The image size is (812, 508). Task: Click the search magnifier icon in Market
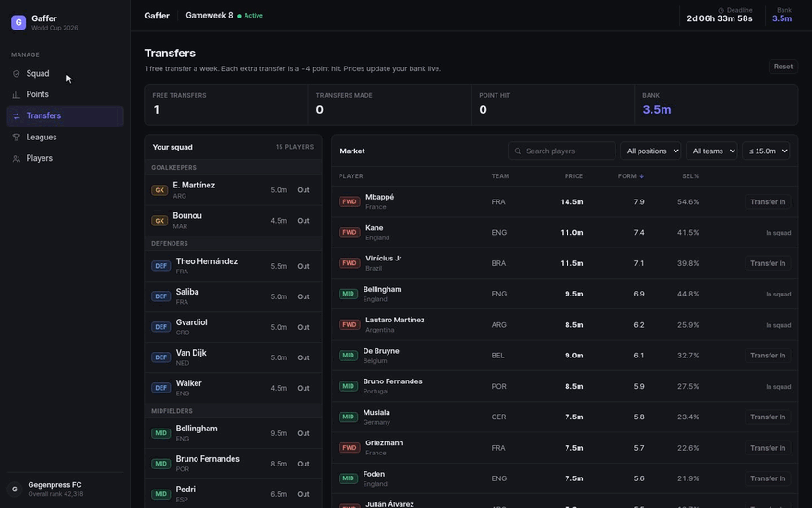[x=518, y=151]
